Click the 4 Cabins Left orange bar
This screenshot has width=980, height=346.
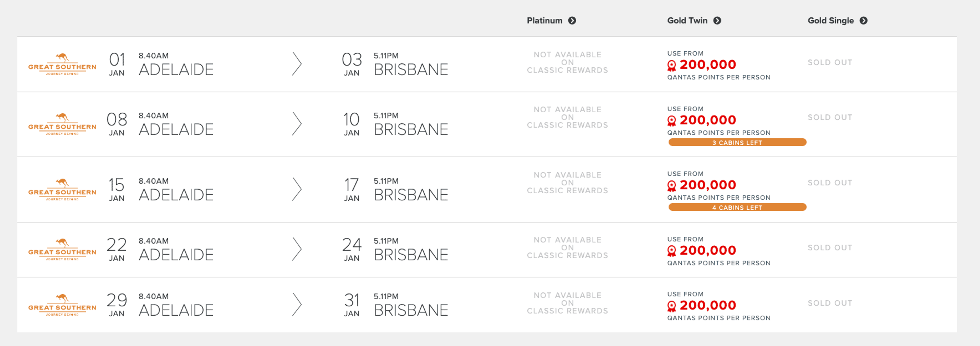point(737,207)
